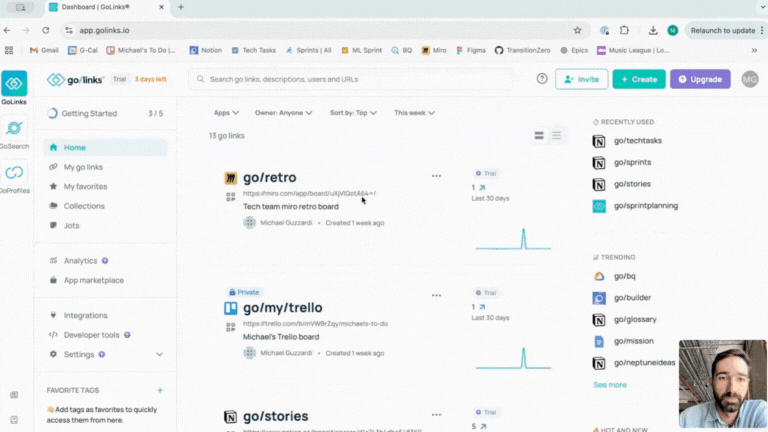Open the browser downloads icon
768x432 pixels.
tap(653, 30)
